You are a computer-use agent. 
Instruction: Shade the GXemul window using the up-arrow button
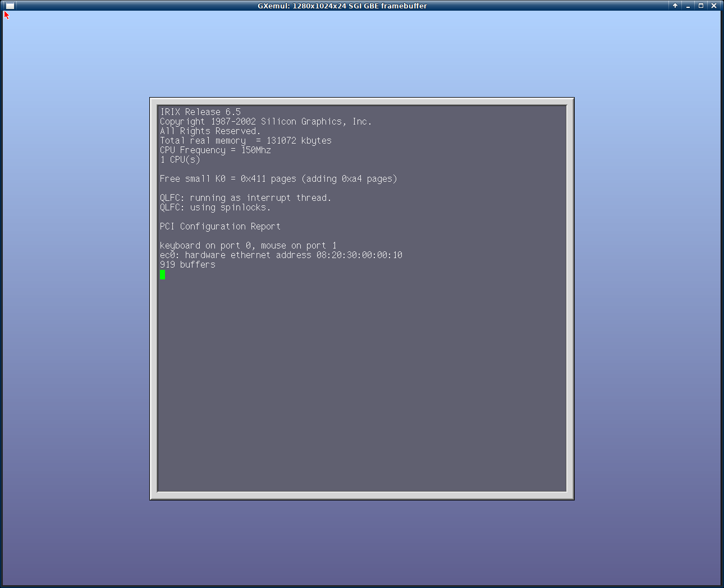pos(675,6)
